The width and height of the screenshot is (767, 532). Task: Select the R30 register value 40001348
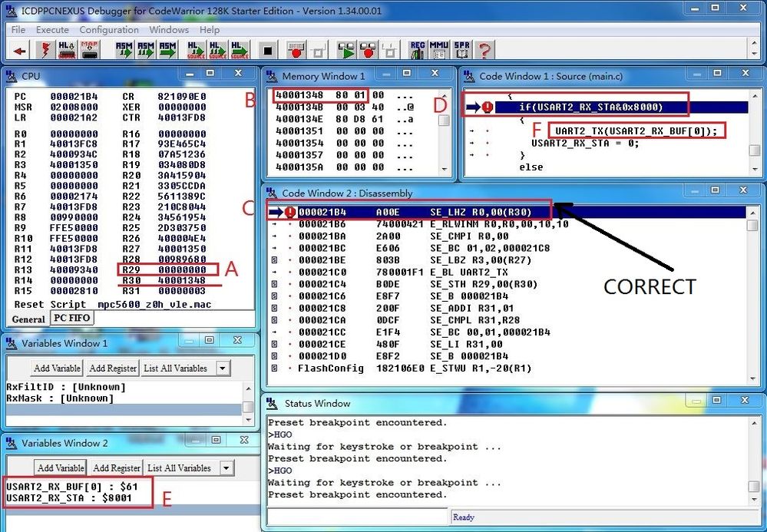pos(182,280)
